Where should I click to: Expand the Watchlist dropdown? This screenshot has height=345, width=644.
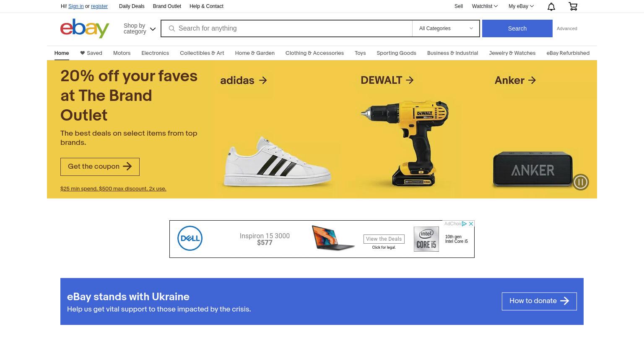[485, 6]
